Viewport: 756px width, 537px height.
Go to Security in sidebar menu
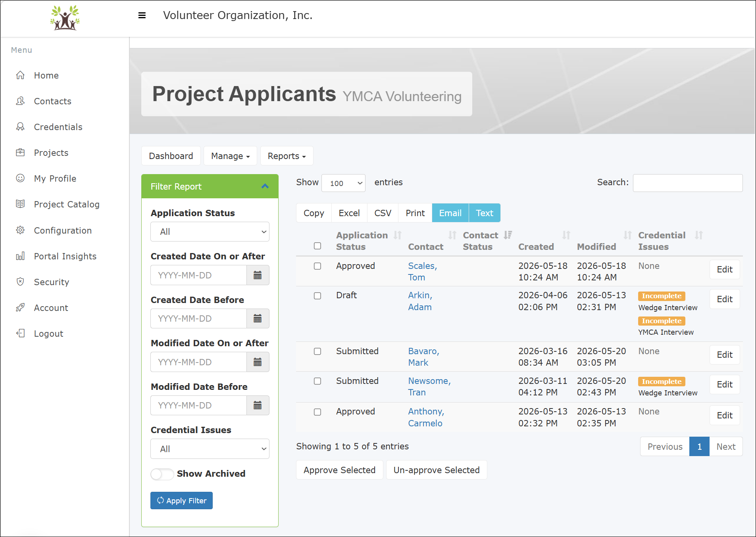[52, 282]
